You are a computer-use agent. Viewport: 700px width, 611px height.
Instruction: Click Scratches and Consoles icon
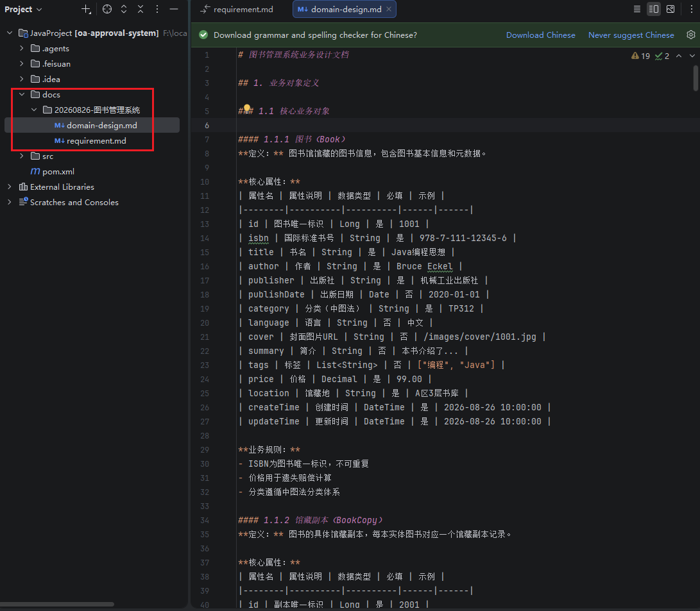click(23, 202)
